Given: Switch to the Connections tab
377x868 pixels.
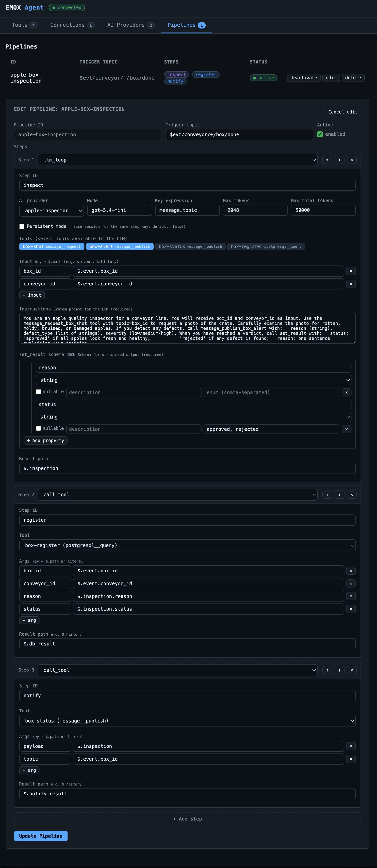Looking at the screenshot, I should (x=72, y=25).
